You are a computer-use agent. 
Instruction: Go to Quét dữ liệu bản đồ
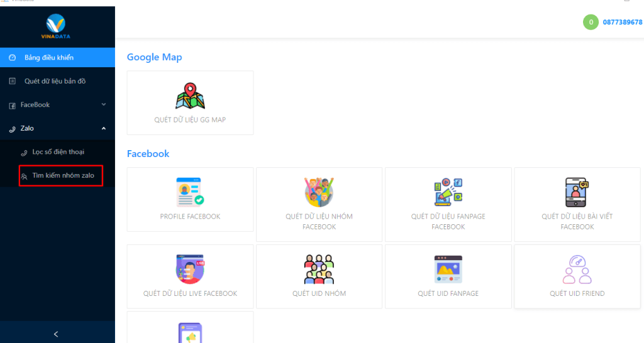pyautogui.click(x=58, y=81)
